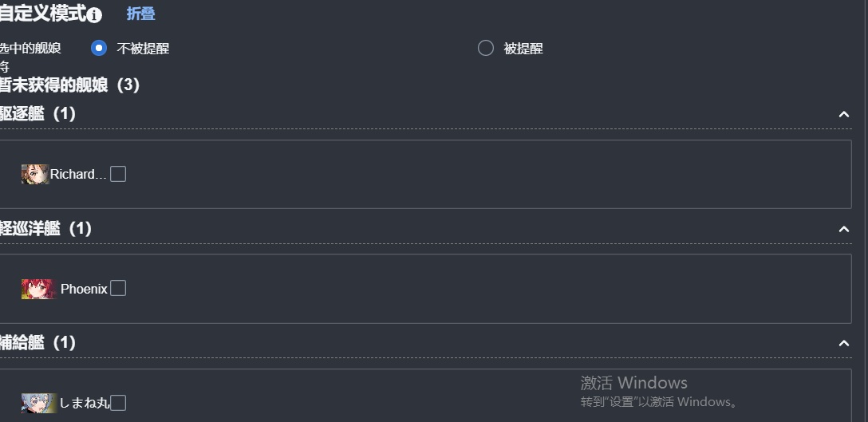Click the red-haired Phoenix avatar

[39, 289]
